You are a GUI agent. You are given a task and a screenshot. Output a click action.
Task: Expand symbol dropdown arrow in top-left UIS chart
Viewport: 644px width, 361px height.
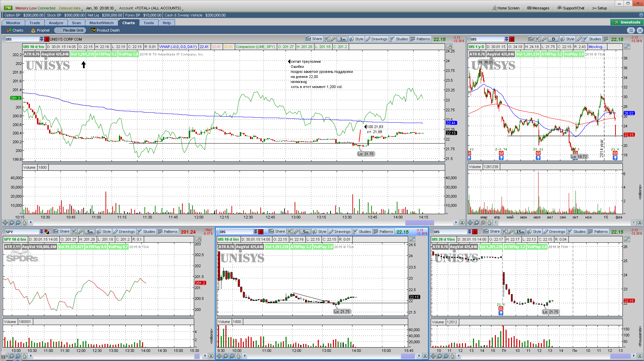tap(42, 39)
